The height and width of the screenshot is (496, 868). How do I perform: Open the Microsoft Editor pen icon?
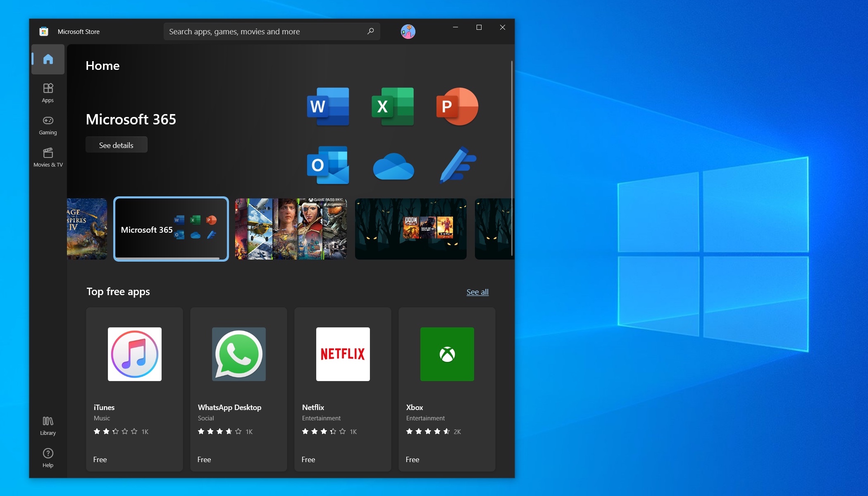458,166
